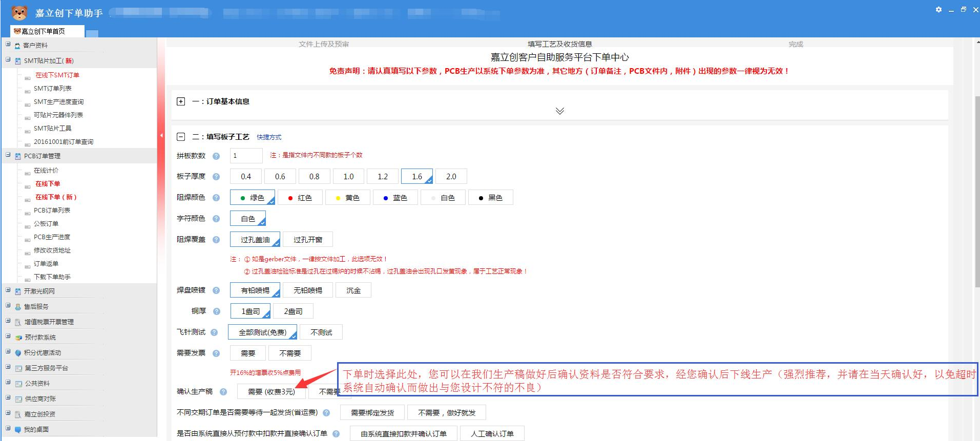Click 人工确认订单 button
The width and height of the screenshot is (980, 441).
point(492,434)
